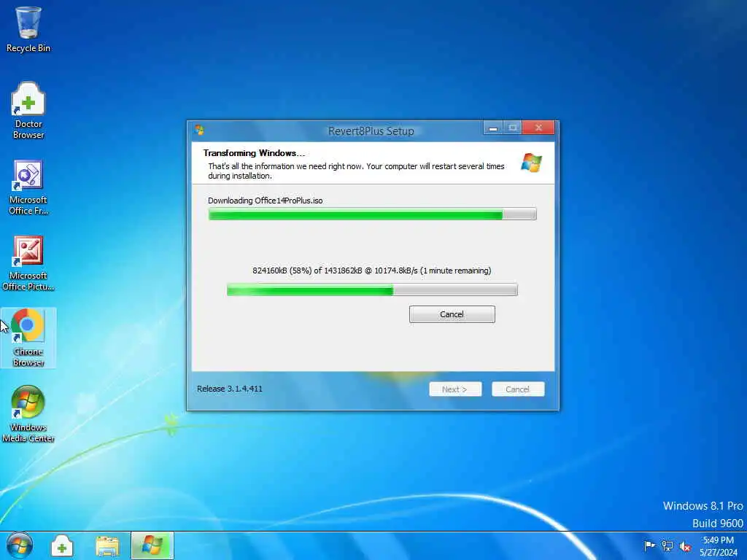Open the Start menu orb
Viewport: 747px width, 560px height.
20,545
